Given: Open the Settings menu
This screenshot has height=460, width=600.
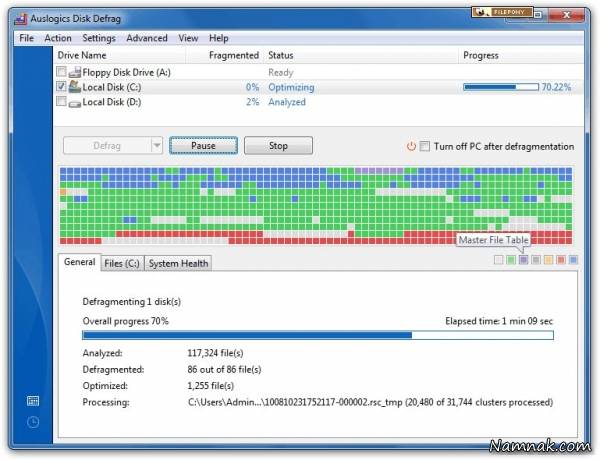Looking at the screenshot, I should click(x=99, y=38).
